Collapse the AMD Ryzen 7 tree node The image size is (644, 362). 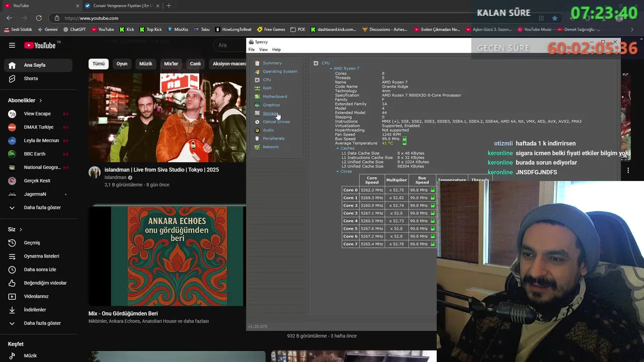coord(331,68)
